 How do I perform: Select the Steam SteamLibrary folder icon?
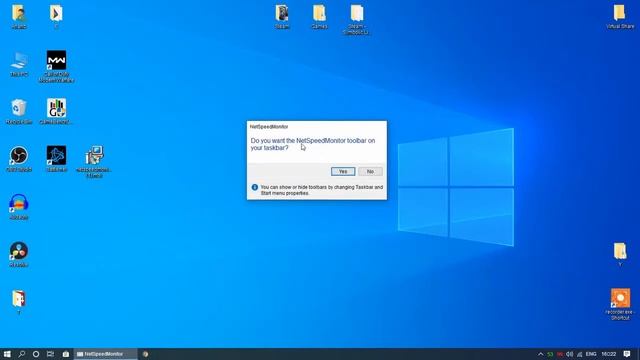356,13
